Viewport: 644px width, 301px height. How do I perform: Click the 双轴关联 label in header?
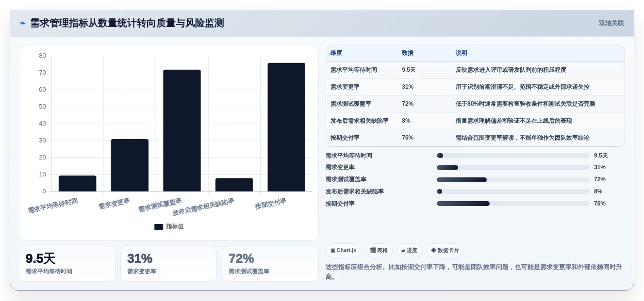pyautogui.click(x=611, y=23)
